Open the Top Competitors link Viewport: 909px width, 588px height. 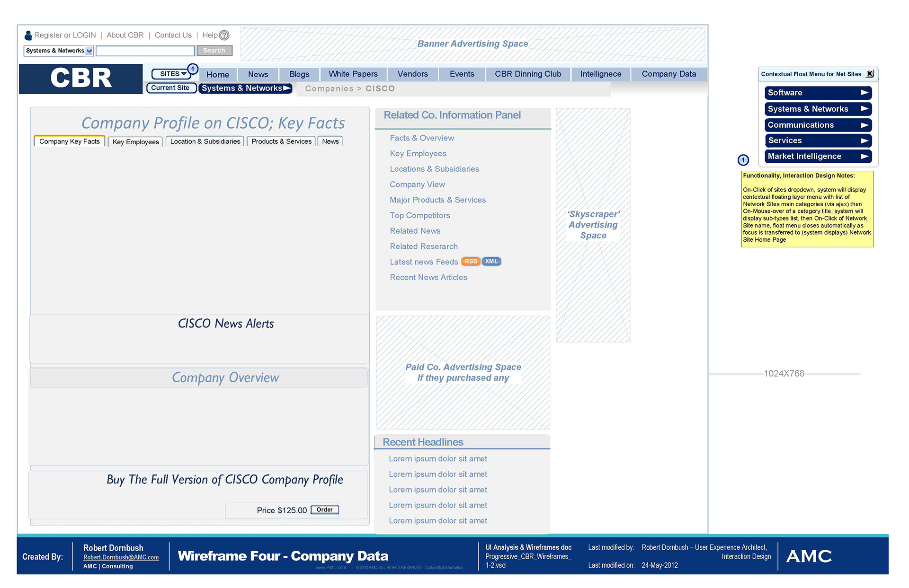click(420, 215)
